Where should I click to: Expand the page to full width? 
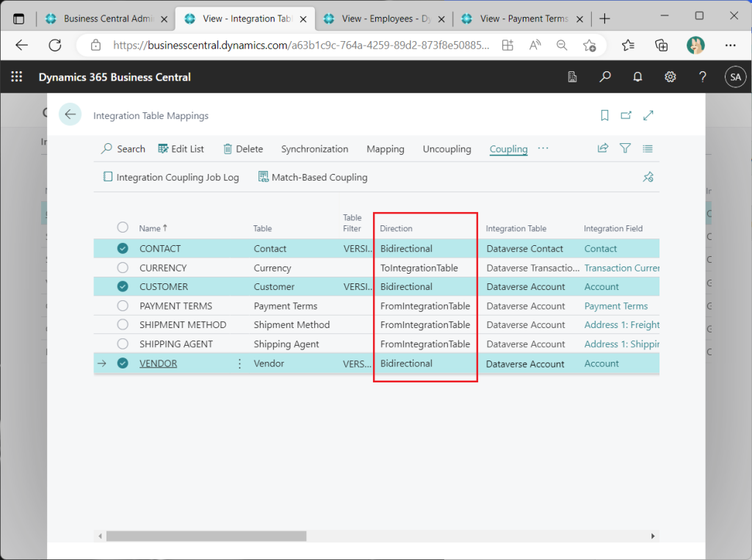coord(648,115)
